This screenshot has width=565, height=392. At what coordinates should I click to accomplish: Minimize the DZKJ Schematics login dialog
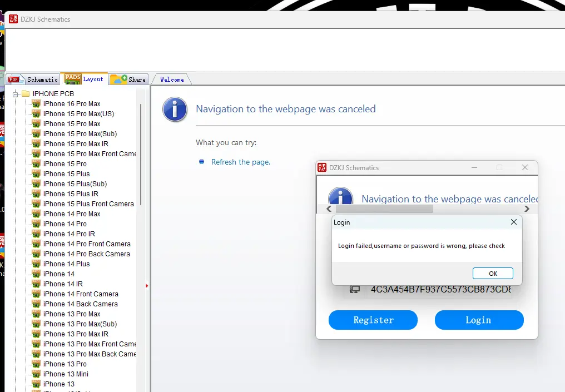coord(474,167)
